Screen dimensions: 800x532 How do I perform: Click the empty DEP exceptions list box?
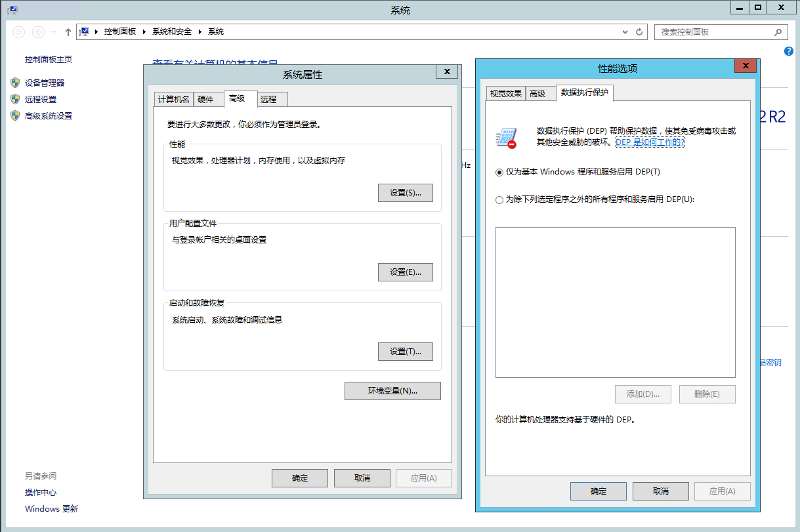(615, 302)
